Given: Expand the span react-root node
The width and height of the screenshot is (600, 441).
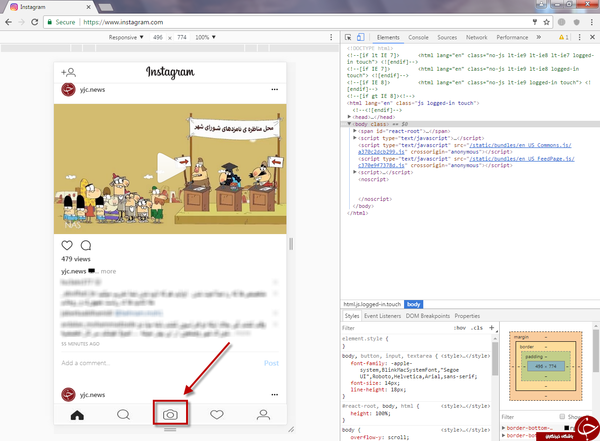Looking at the screenshot, I should (x=355, y=131).
